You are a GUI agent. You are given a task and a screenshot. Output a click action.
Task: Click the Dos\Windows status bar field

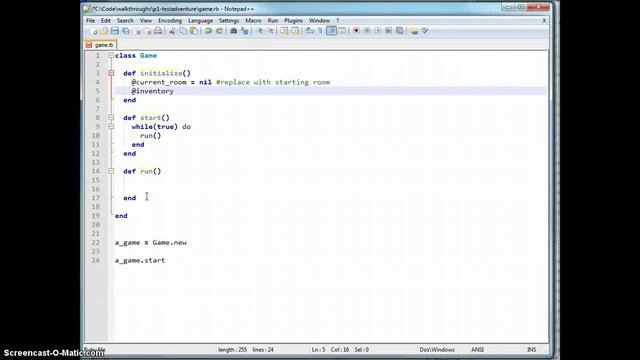[437, 350]
